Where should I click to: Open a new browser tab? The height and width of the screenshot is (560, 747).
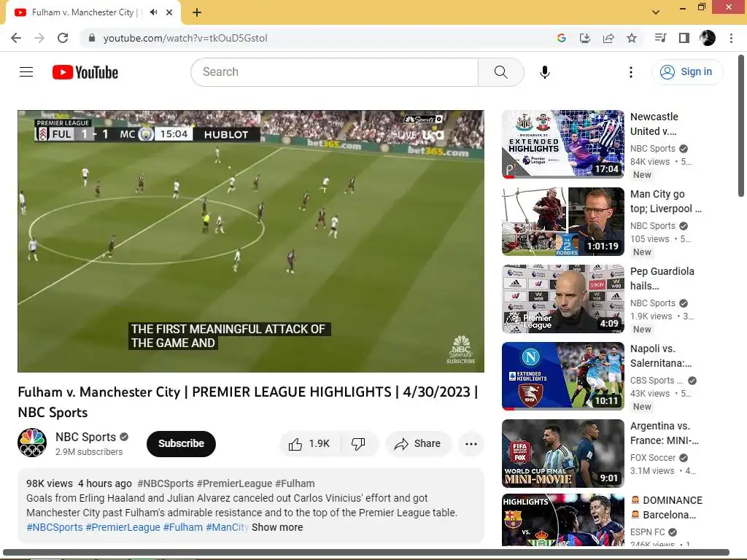[197, 12]
